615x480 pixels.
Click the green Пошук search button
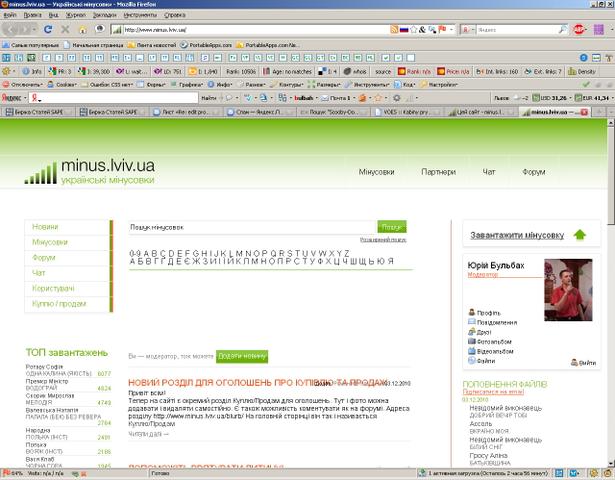(x=392, y=228)
